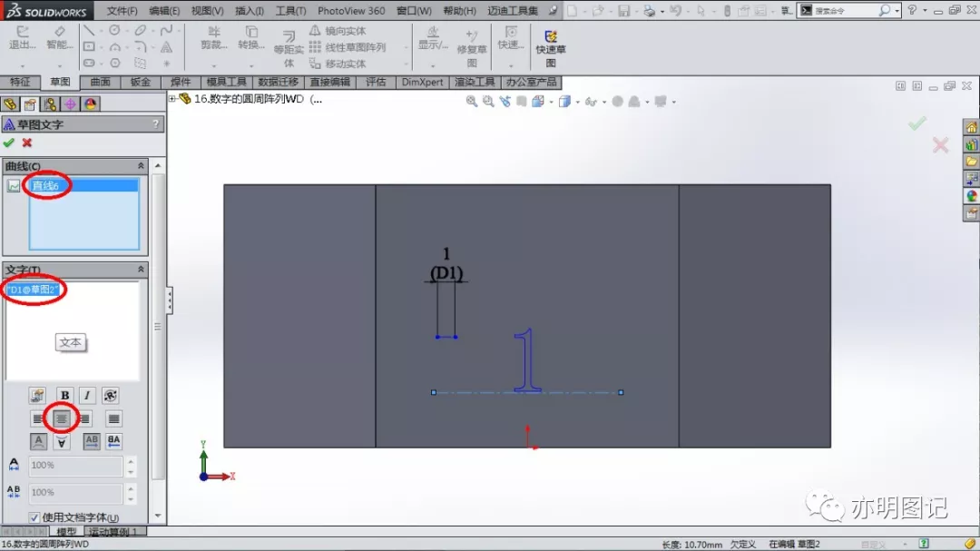This screenshot has width=980, height=551.
Task: Open dropdown under 智能 dimension button
Action: point(59,65)
